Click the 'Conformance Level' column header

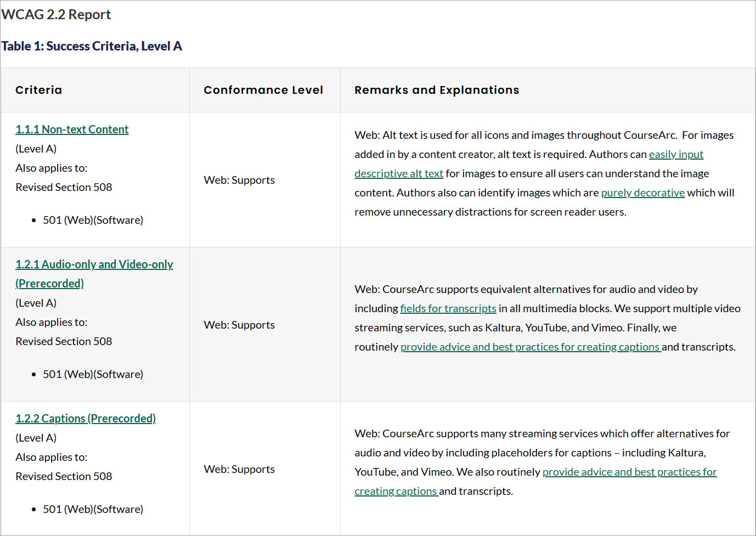click(x=263, y=90)
